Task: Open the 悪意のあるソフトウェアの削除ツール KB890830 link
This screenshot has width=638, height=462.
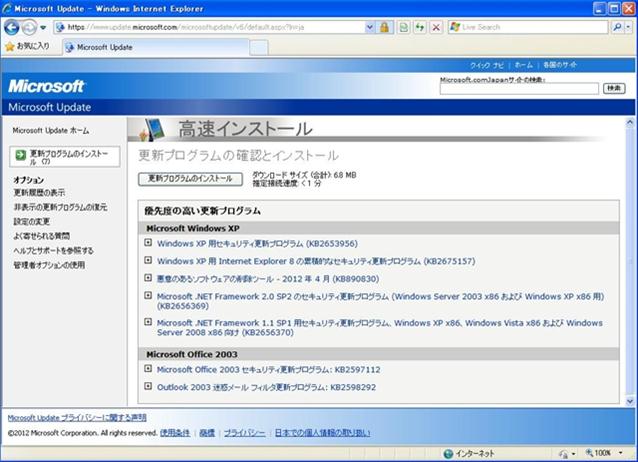Action: (x=268, y=279)
